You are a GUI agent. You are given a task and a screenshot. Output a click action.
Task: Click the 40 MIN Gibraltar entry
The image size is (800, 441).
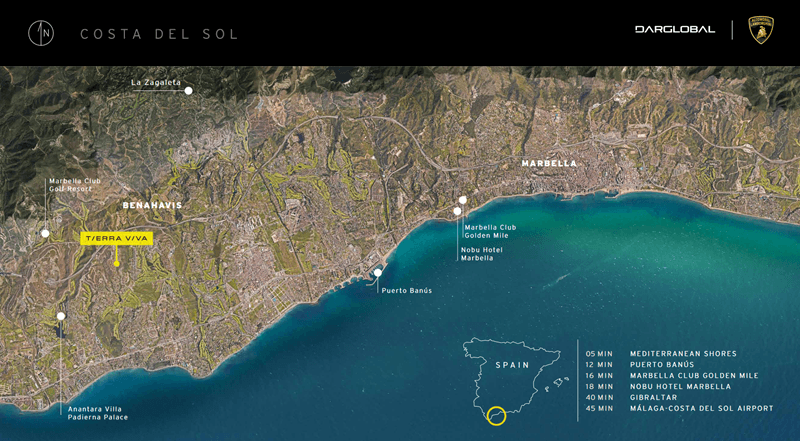pyautogui.click(x=632, y=397)
